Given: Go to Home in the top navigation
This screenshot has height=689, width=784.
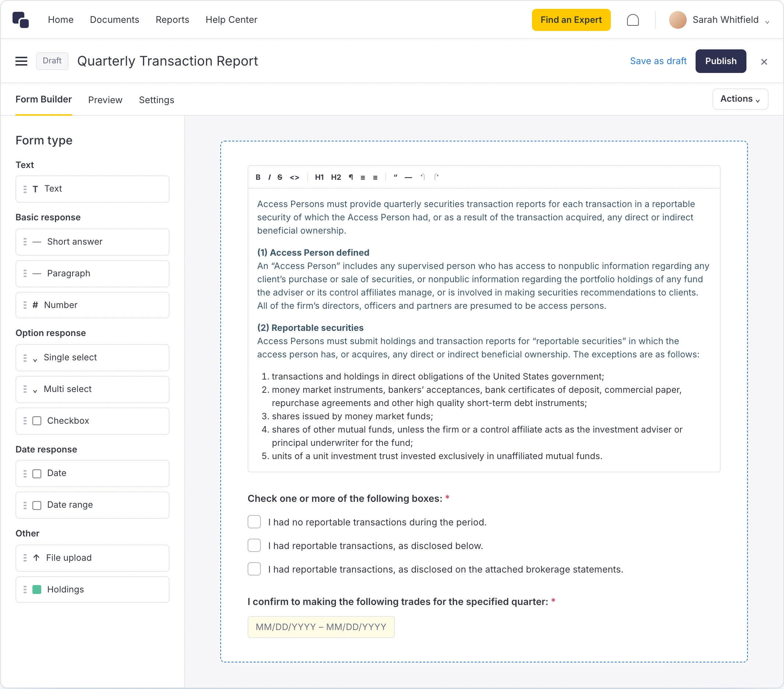Looking at the screenshot, I should pyautogui.click(x=60, y=20).
